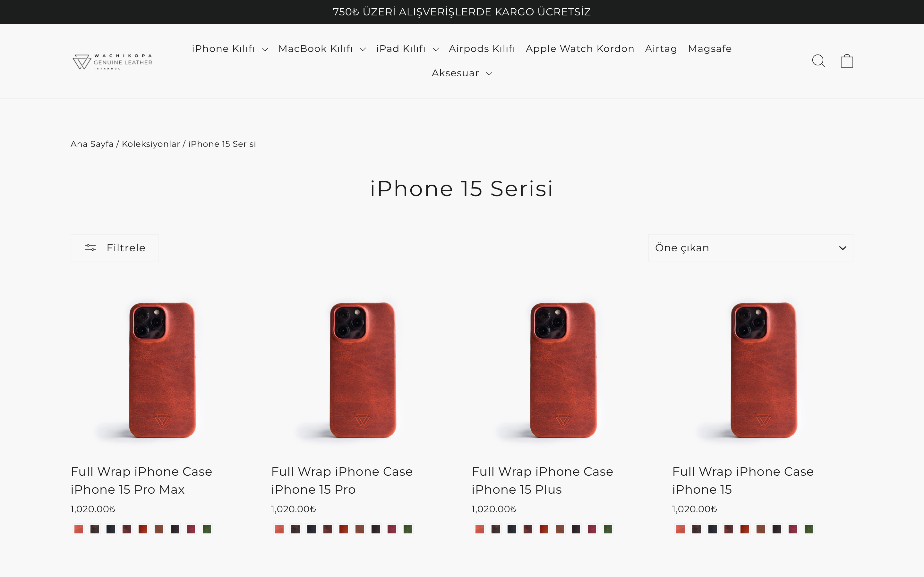Click the Wachikopa Genuine Leather logo
The width and height of the screenshot is (924, 577).
pyautogui.click(x=113, y=62)
